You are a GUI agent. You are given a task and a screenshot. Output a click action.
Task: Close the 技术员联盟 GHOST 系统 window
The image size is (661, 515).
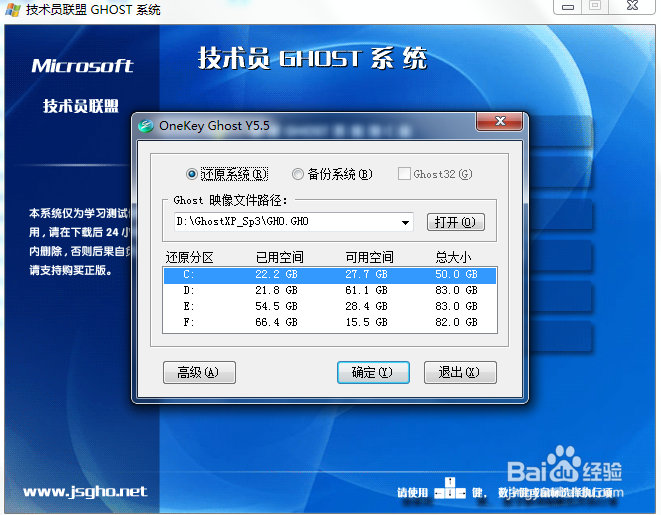[632, 6]
